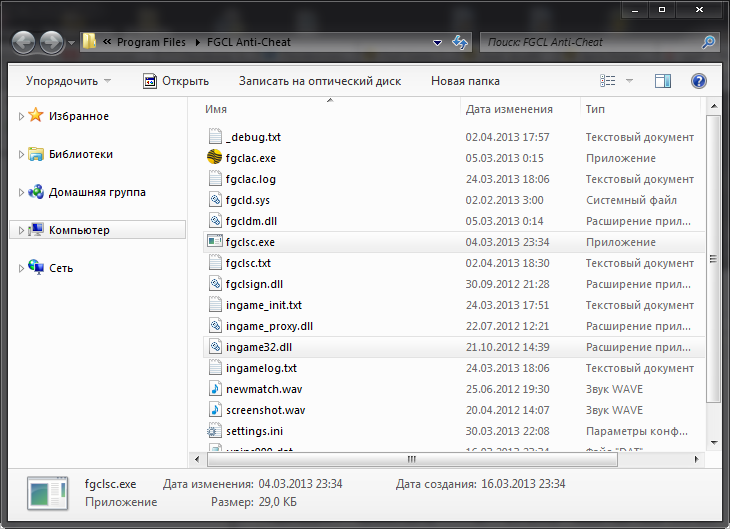
Task: Click the folder icon in address bar
Action: 89,42
